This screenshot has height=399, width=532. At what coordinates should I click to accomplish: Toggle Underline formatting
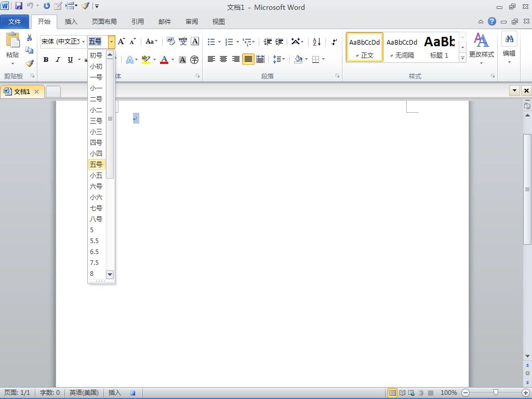(x=70, y=60)
